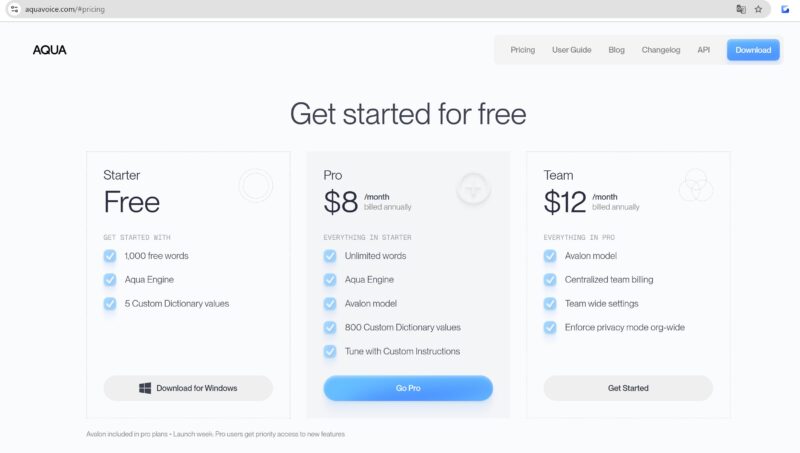Click the Get Started button for Team
This screenshot has height=453, width=800.
[x=628, y=388]
